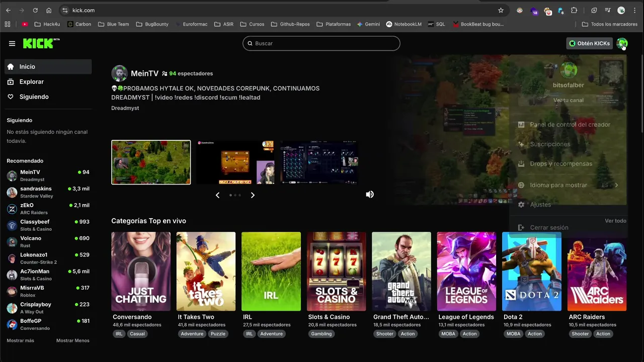This screenshot has height=362, width=644.
Task: Click BoffeGP avatar in Recomendado
Action: (12, 324)
